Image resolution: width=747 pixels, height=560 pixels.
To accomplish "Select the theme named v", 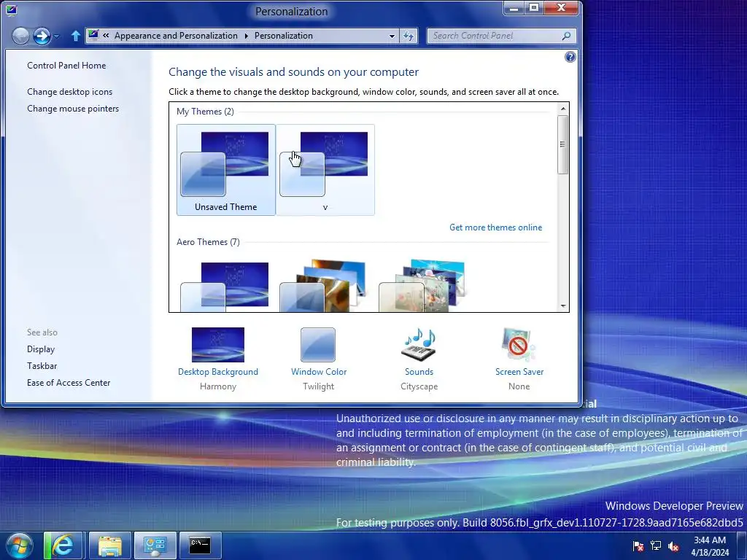I will pos(325,170).
